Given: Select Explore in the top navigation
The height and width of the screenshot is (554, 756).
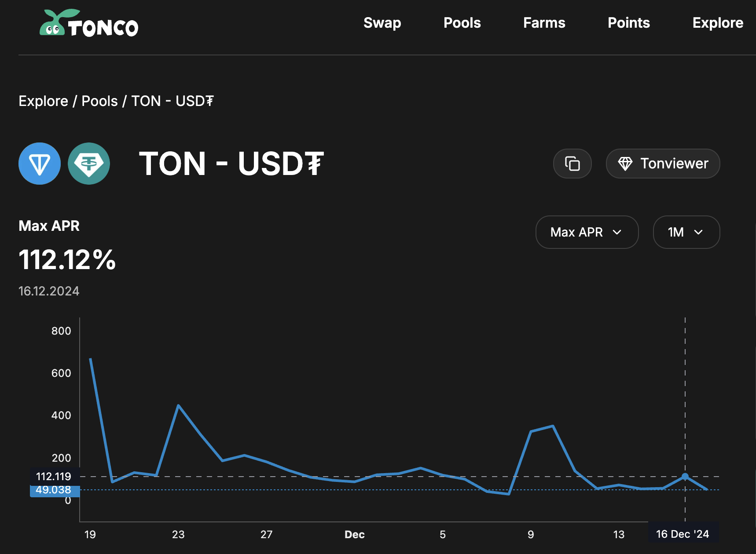Looking at the screenshot, I should pyautogui.click(x=717, y=23).
